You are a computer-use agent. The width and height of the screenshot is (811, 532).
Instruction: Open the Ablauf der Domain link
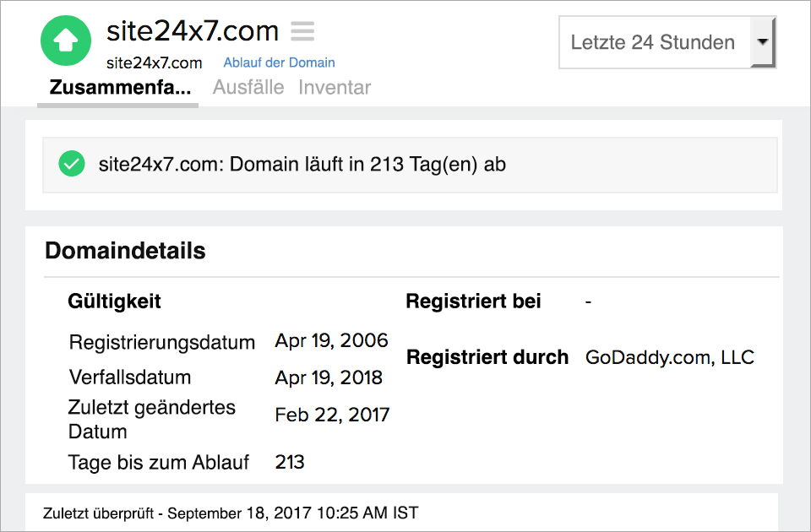(x=279, y=62)
